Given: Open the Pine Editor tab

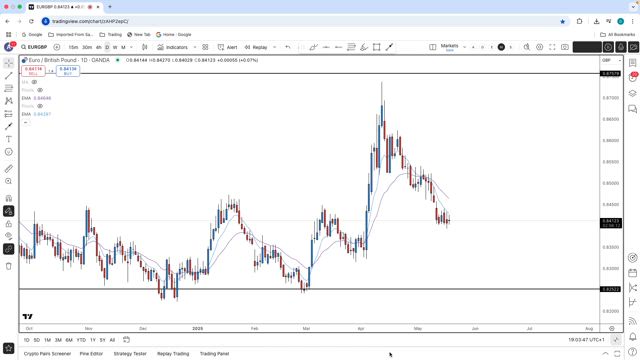Looking at the screenshot, I should coord(91,354).
